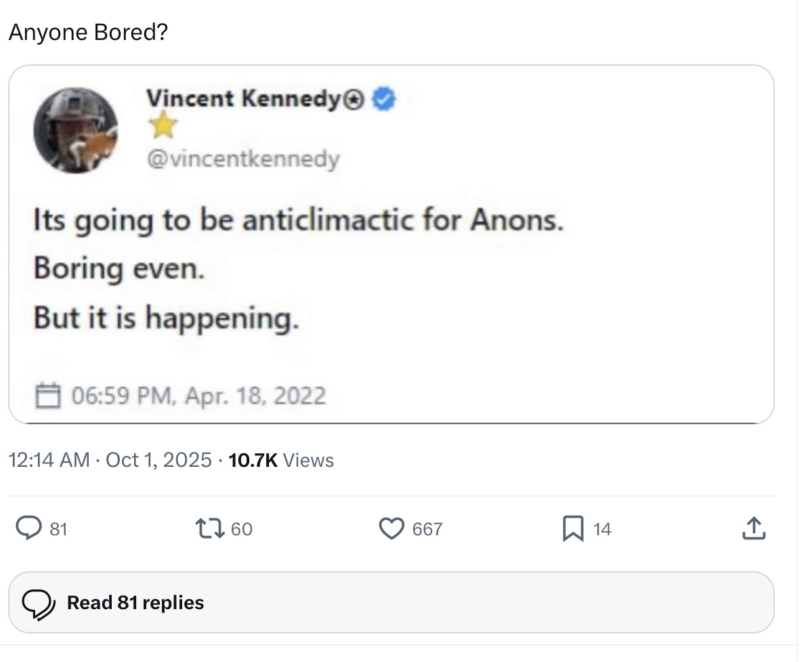
Task: Click the quoted text "But it is happening."
Action: pyautogui.click(x=166, y=318)
